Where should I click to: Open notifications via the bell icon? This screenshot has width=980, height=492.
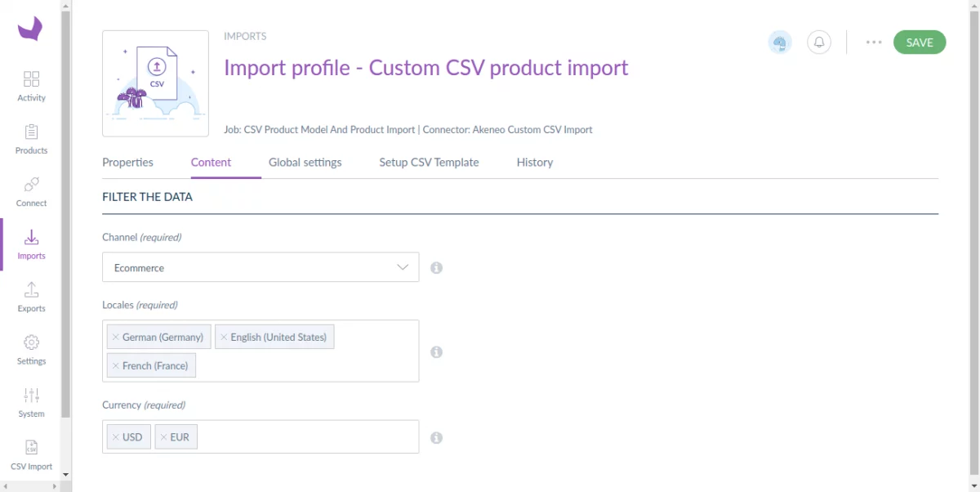tap(819, 42)
